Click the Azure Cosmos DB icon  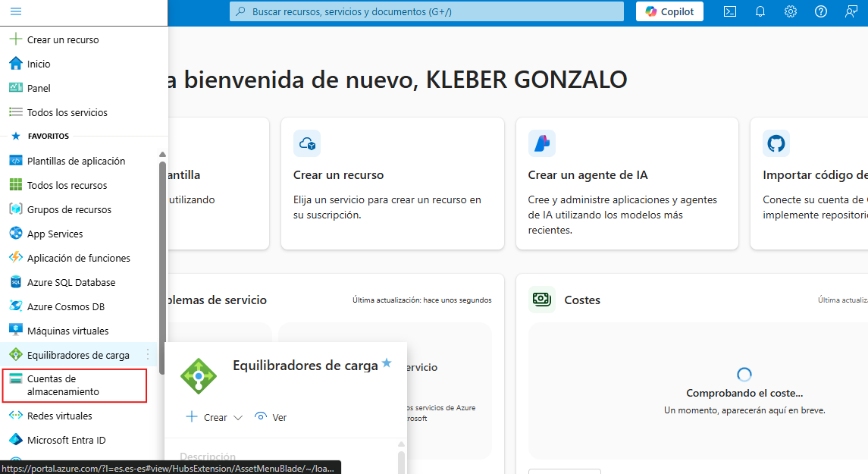coord(16,306)
